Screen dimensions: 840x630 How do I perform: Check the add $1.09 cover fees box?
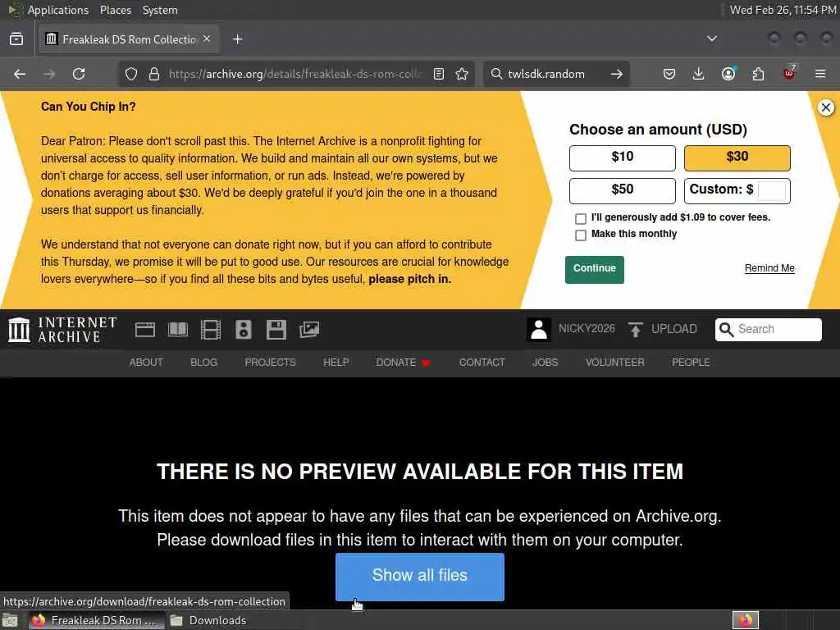click(581, 218)
